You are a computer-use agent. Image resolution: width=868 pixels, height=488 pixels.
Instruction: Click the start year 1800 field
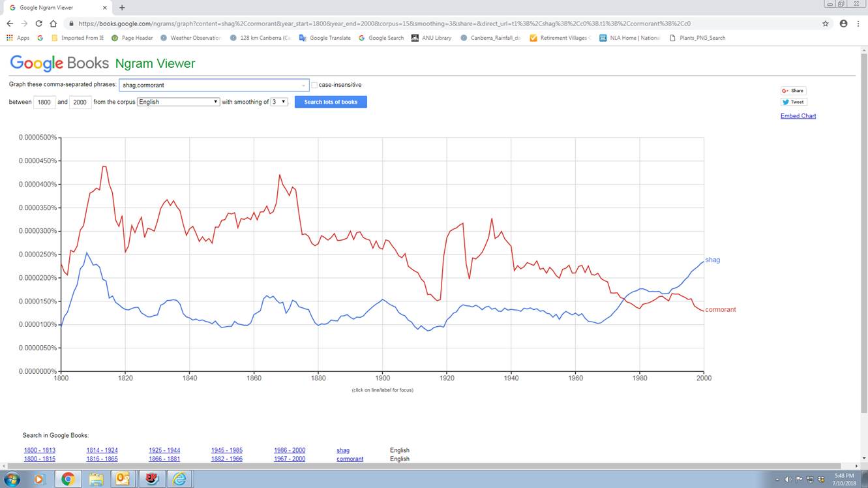[44, 102]
